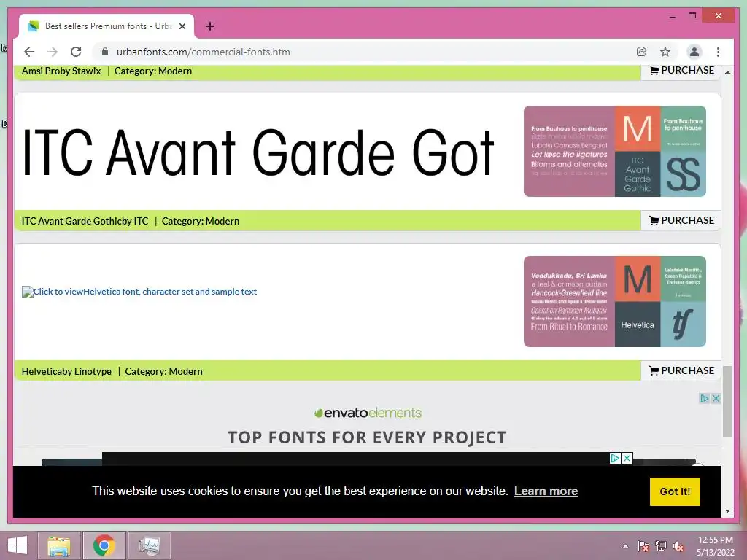747x560 pixels.
Task: Click broken Helvetica sample image link
Action: coord(139,292)
